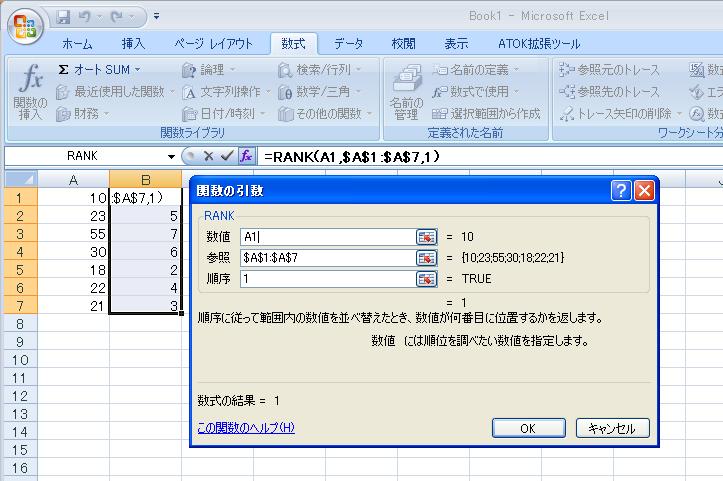Click the help question mark in dialog title
This screenshot has height=481, width=723.
click(x=621, y=190)
